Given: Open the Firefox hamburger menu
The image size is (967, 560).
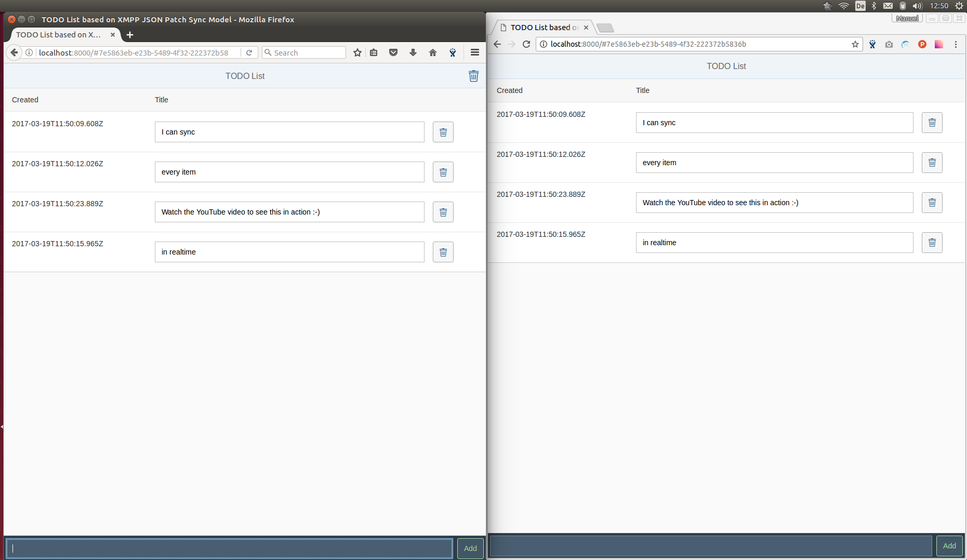Looking at the screenshot, I should point(475,52).
